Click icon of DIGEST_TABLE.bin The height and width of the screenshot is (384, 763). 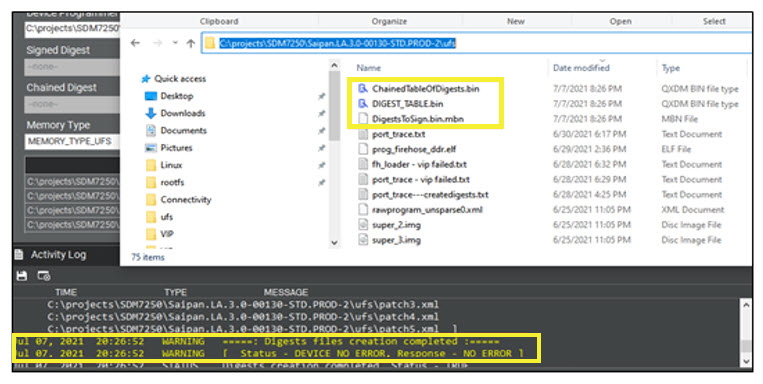pos(363,104)
